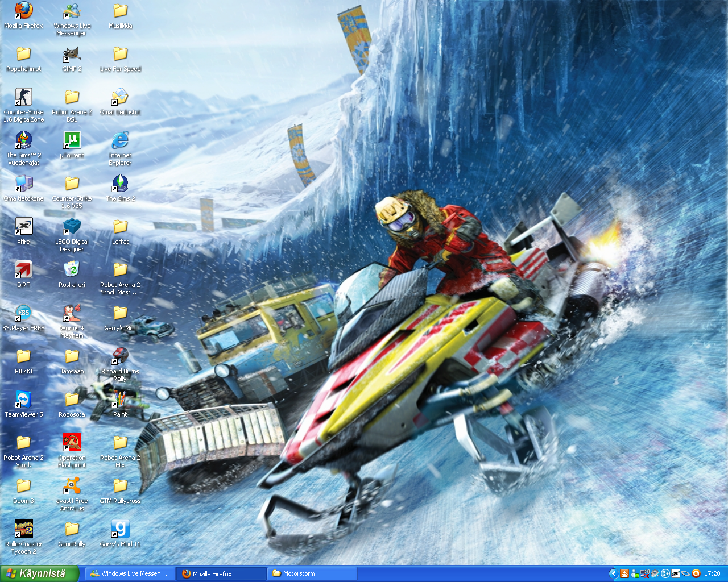Click the Käynnistä start button
Image resolution: width=728 pixels, height=582 pixels.
tap(39, 573)
